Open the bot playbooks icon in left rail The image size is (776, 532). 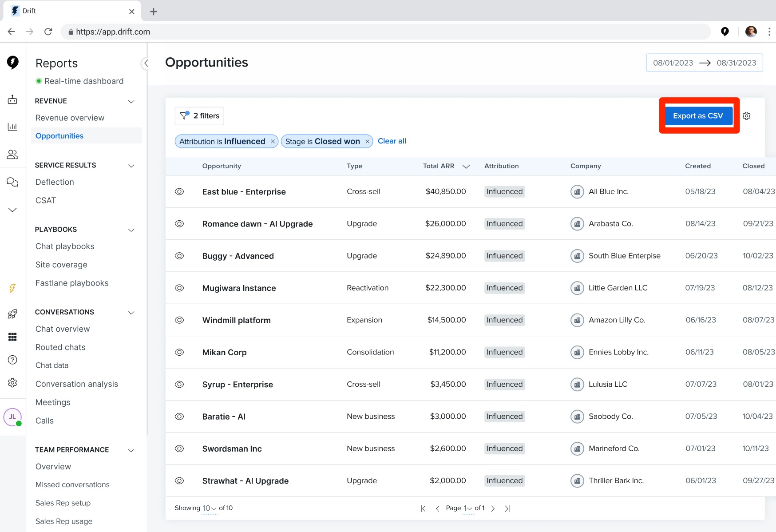coord(12,100)
